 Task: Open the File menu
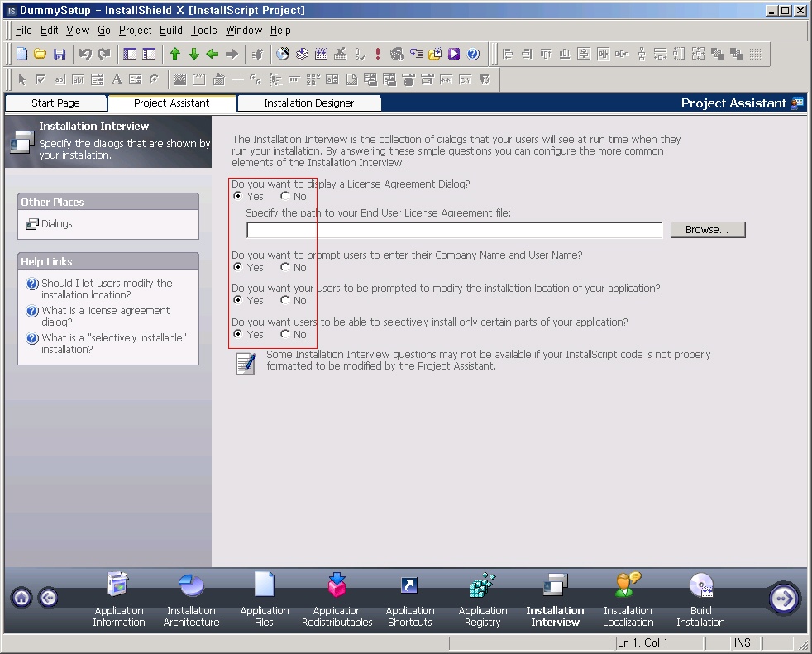tap(24, 30)
